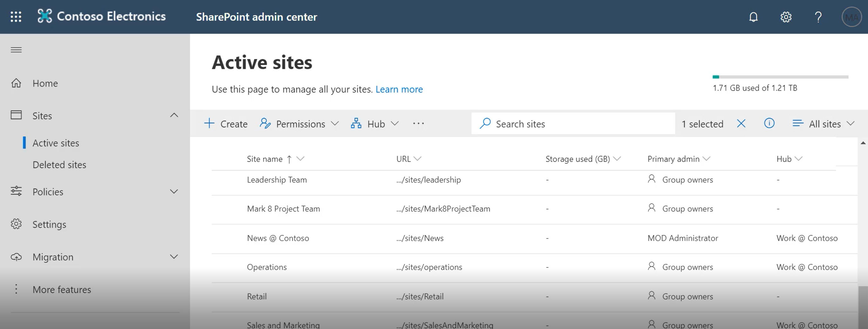868x329 pixels.
Task: Open Settings in the sidebar
Action: pos(49,224)
